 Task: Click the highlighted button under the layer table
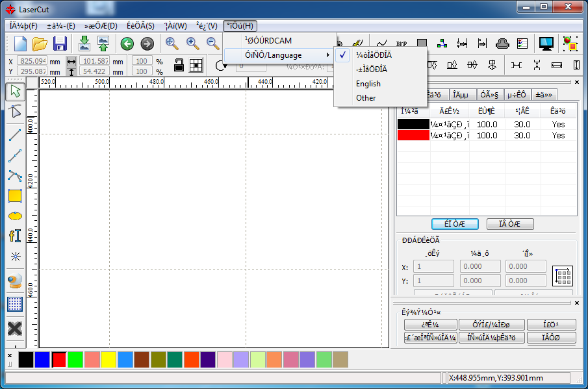tap(455, 224)
